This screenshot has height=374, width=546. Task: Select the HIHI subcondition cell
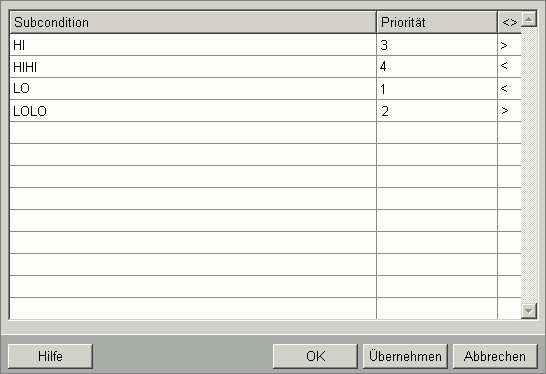(193, 67)
